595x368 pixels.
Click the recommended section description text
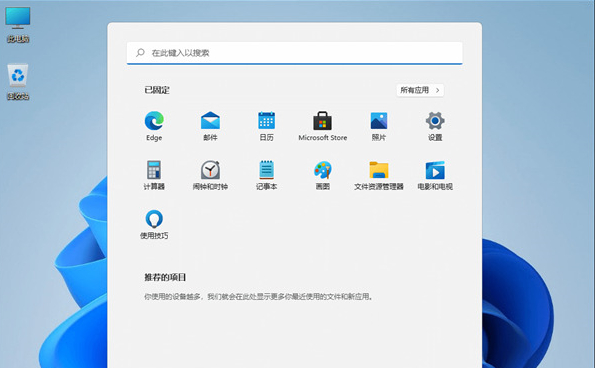(x=259, y=297)
